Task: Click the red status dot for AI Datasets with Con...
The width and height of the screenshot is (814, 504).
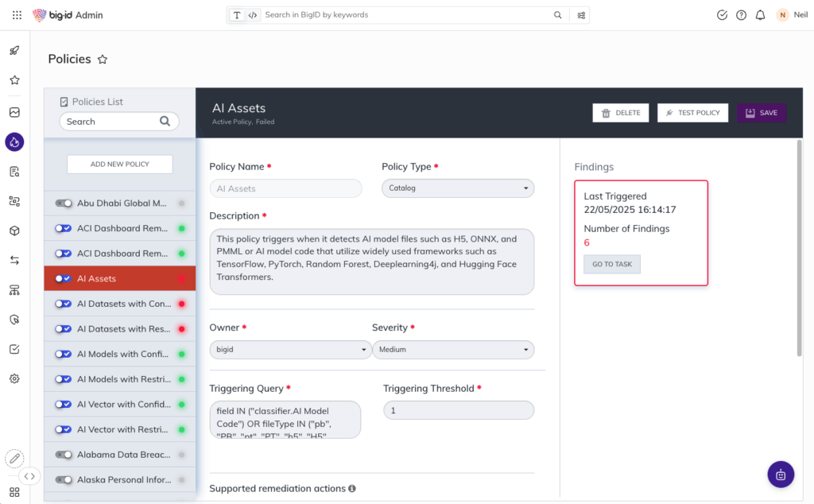Action: point(181,304)
